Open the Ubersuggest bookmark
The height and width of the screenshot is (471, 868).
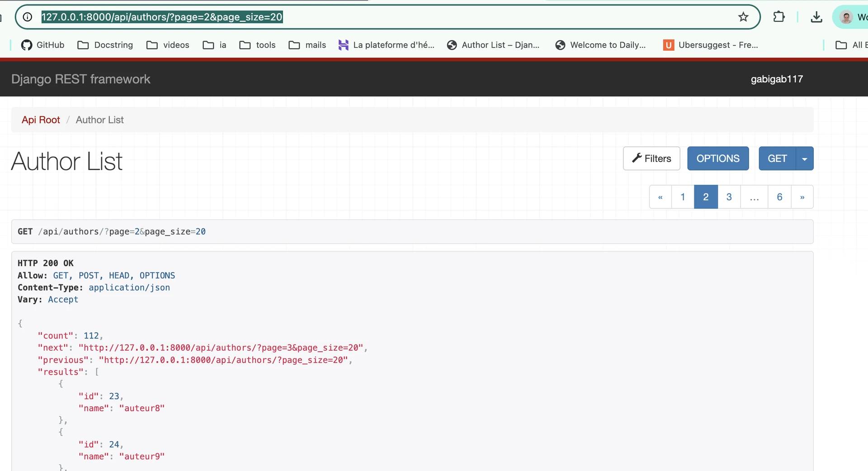point(711,45)
